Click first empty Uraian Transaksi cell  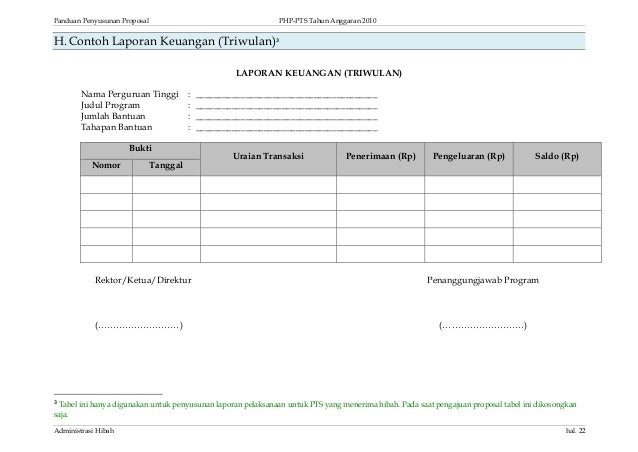click(x=268, y=185)
